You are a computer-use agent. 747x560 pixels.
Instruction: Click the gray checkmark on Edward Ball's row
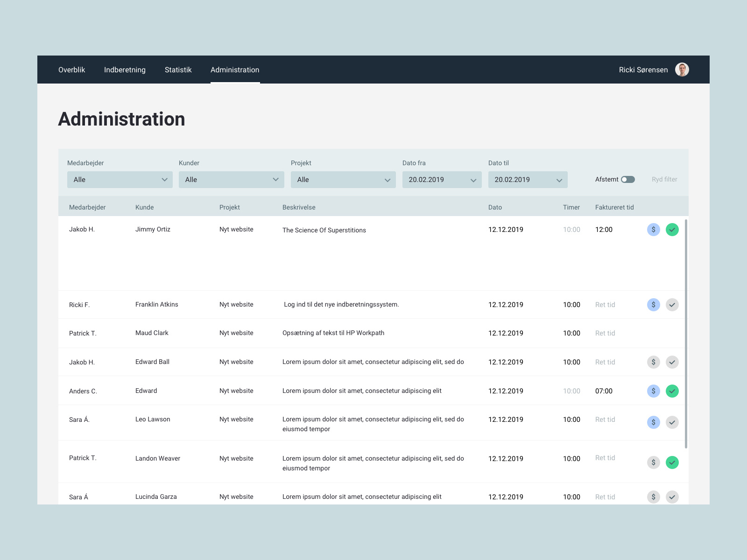pos(672,362)
